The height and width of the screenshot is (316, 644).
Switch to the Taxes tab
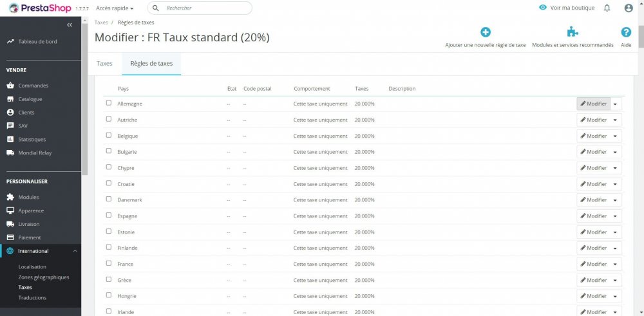[104, 64]
